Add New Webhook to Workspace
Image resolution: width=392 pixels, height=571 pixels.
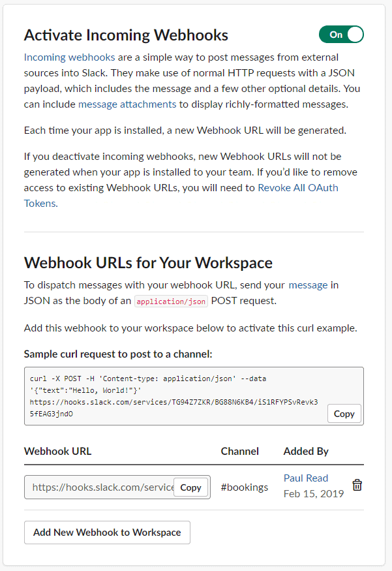[107, 532]
